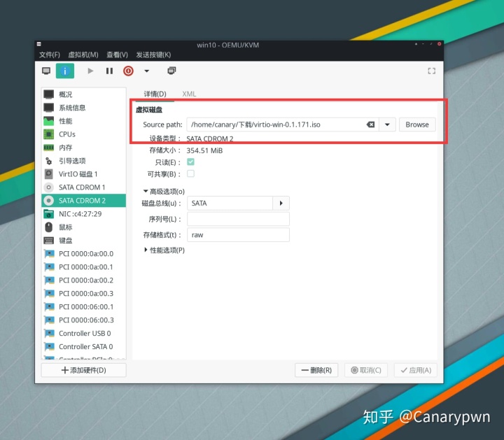The width and height of the screenshot is (504, 440).
Task: Toggle 只读(E) read-only checkbox
Action: [x=190, y=162]
